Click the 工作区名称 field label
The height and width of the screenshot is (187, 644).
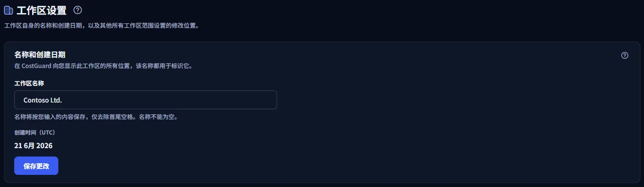pyautogui.click(x=29, y=84)
